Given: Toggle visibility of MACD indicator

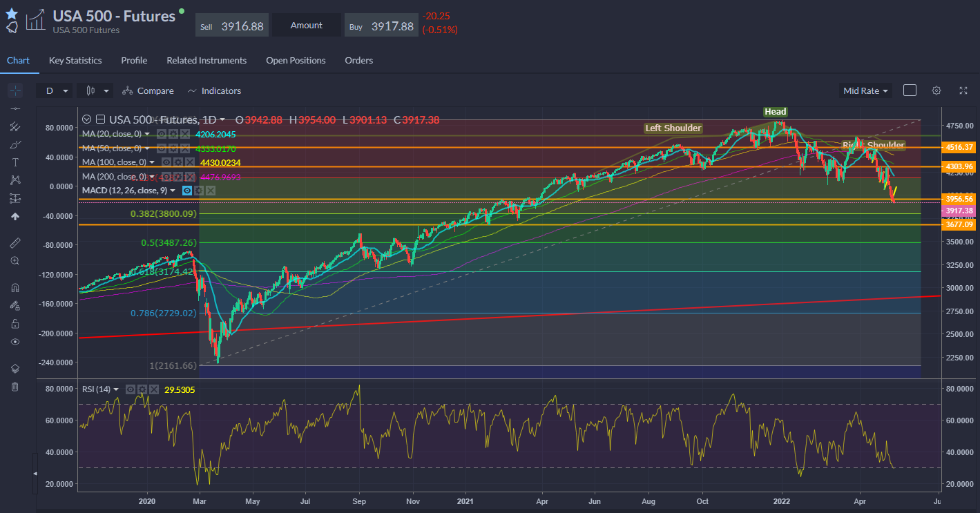Looking at the screenshot, I should [x=187, y=190].
